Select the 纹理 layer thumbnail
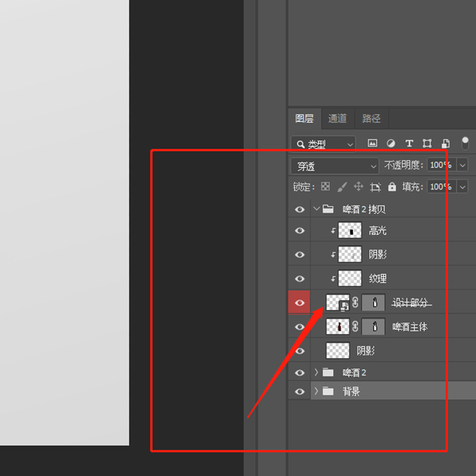 (350, 278)
